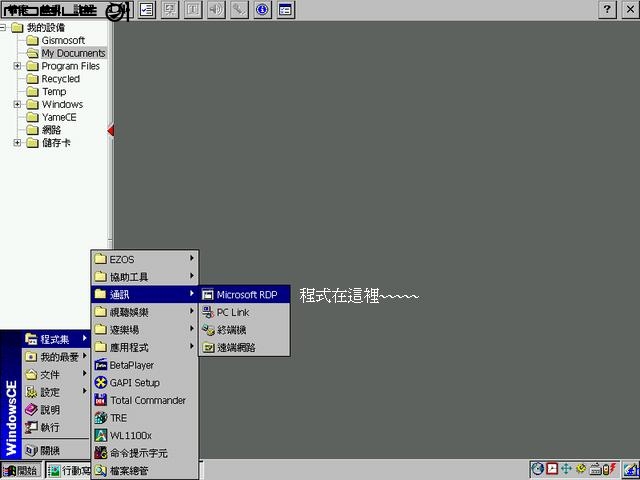
Task: Click the grayed wrench toolbar icon
Action: (x=239, y=9)
